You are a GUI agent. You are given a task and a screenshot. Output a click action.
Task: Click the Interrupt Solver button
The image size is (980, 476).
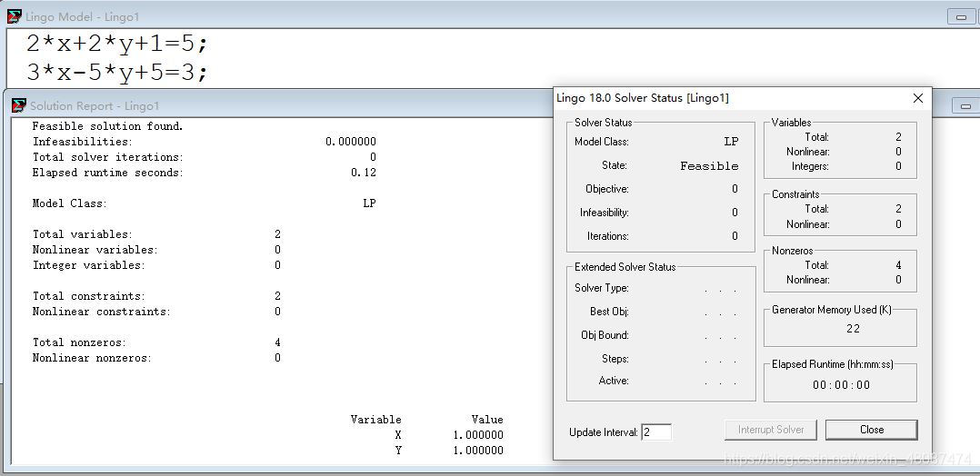[x=771, y=430]
